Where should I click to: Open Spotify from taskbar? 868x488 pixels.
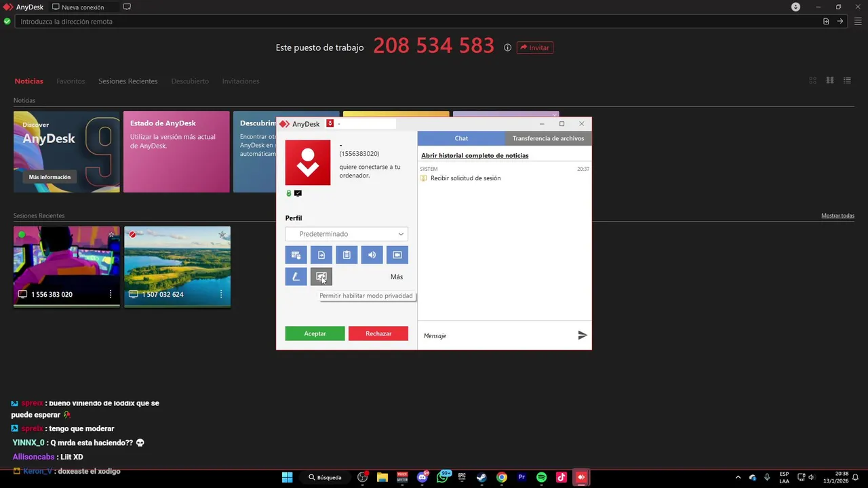[x=541, y=477]
